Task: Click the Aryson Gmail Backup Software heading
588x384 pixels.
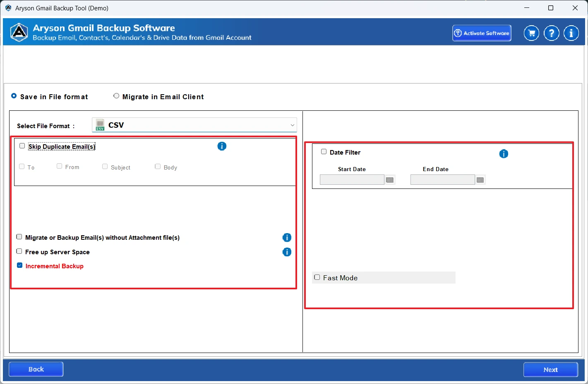Action: pos(104,28)
